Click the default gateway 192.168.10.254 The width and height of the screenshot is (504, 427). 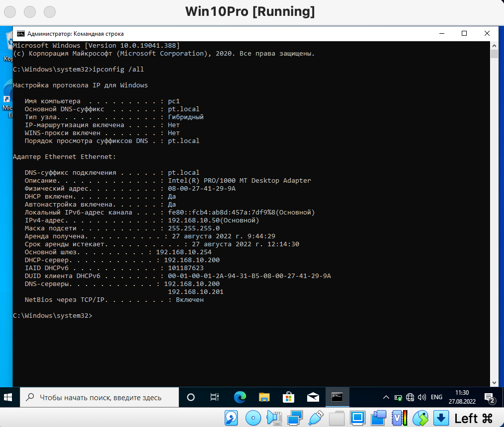pos(184,252)
